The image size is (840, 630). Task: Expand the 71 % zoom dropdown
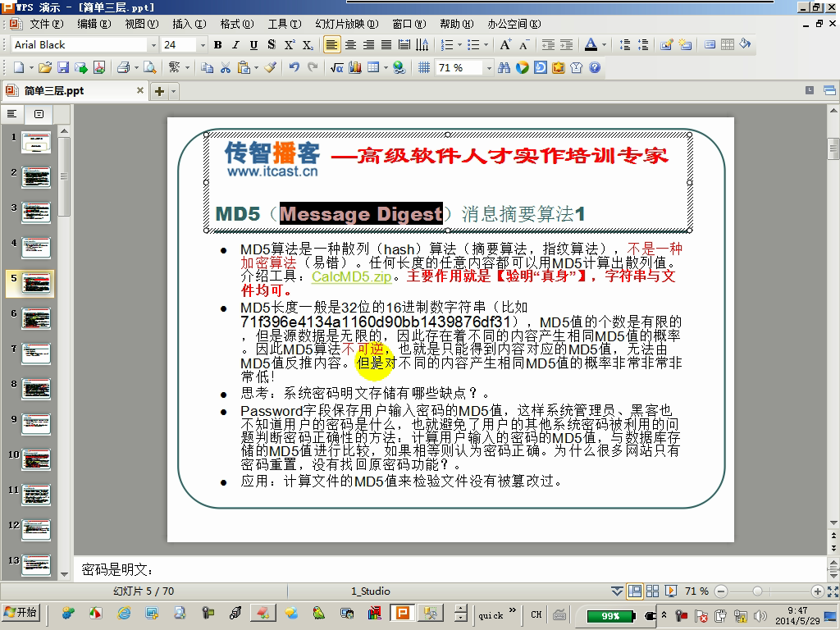click(x=489, y=68)
